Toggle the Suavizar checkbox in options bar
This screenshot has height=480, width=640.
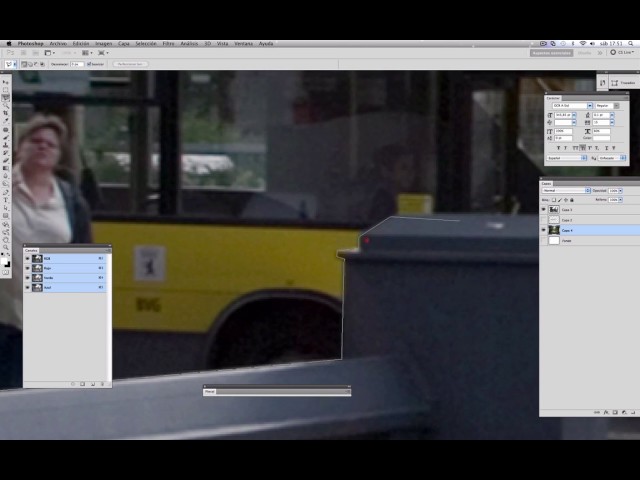click(x=89, y=64)
